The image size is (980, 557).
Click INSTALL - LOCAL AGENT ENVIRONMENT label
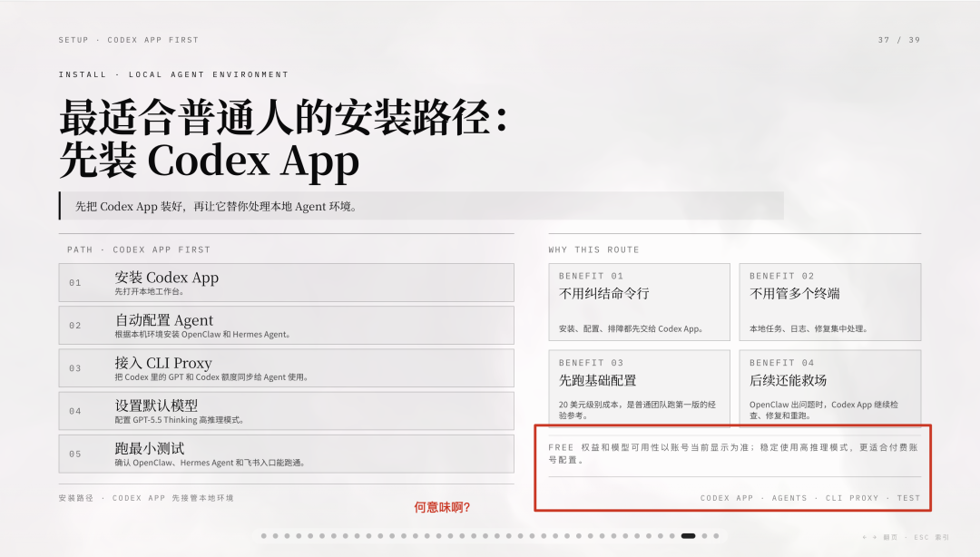173,74
